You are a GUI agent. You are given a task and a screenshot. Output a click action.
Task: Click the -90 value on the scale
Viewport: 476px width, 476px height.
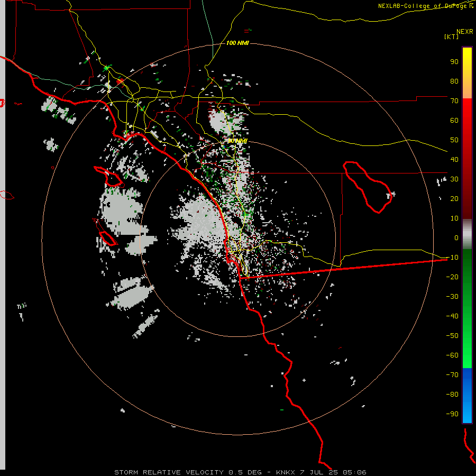(x=452, y=414)
